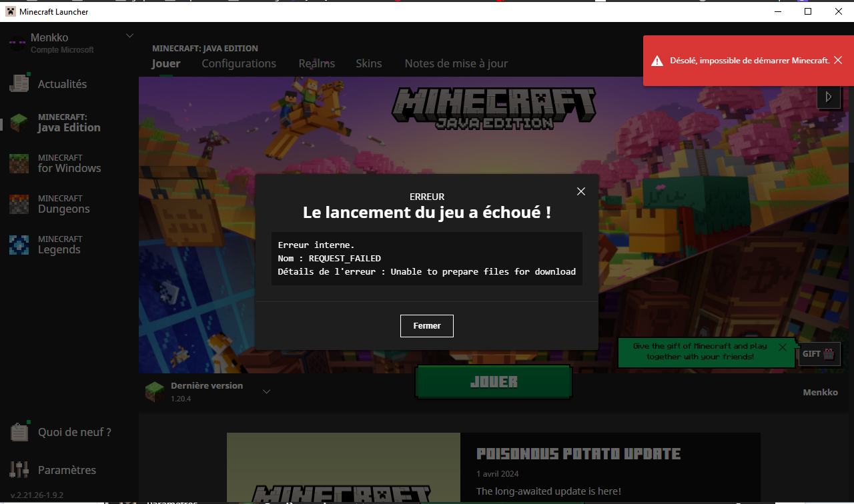Click the red toast warning triangle icon

(657, 61)
